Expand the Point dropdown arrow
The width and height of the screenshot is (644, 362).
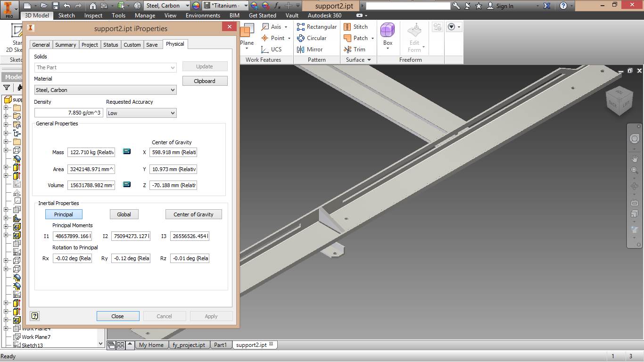coord(289,39)
